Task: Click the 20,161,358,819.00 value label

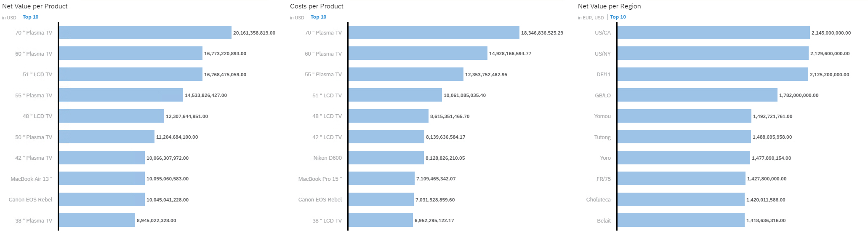Action: click(254, 33)
